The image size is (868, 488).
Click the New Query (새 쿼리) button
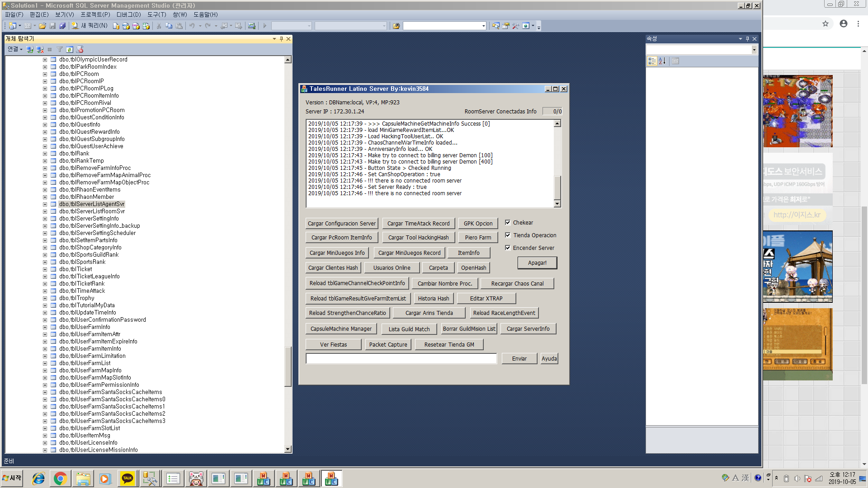90,26
